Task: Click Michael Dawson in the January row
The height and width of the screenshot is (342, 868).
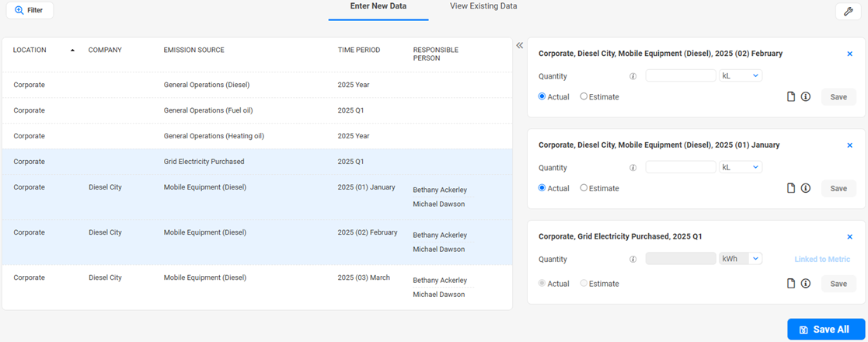Action: [x=438, y=204]
